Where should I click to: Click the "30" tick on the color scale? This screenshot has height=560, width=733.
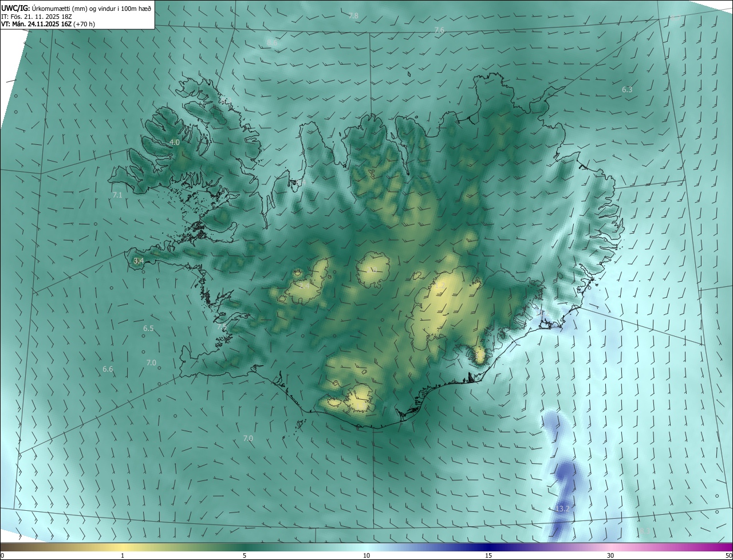click(610, 556)
